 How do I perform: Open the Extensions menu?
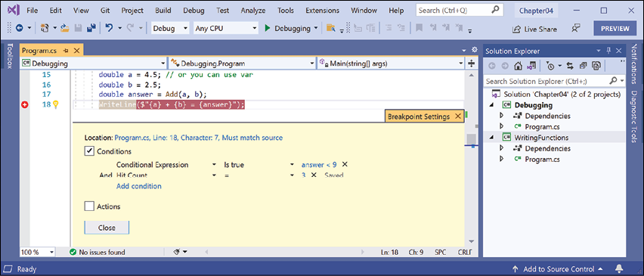323,11
